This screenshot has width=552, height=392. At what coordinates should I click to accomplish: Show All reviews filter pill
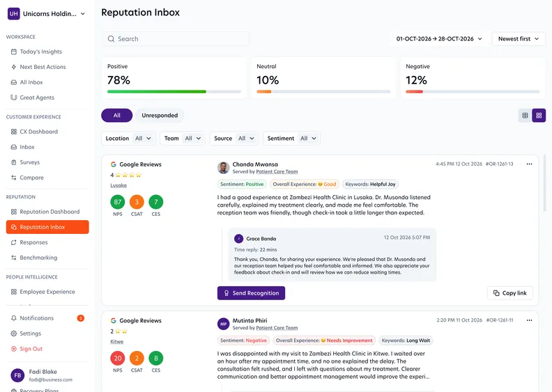pyautogui.click(x=117, y=116)
